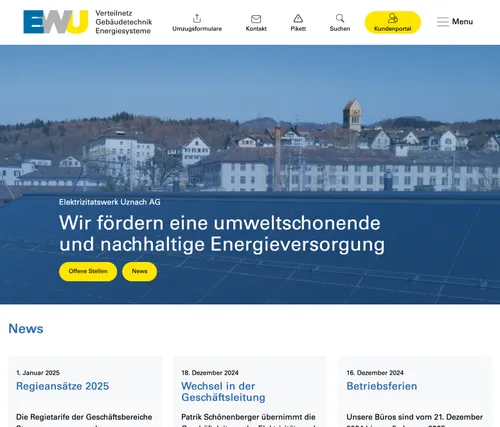Click the EWU logo
The image size is (500, 427).
56,22
